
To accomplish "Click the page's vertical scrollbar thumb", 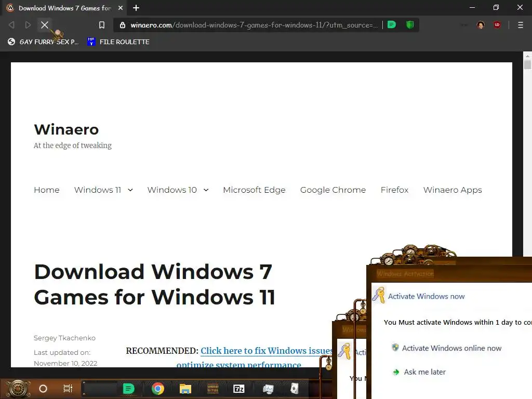I will coord(527,64).
